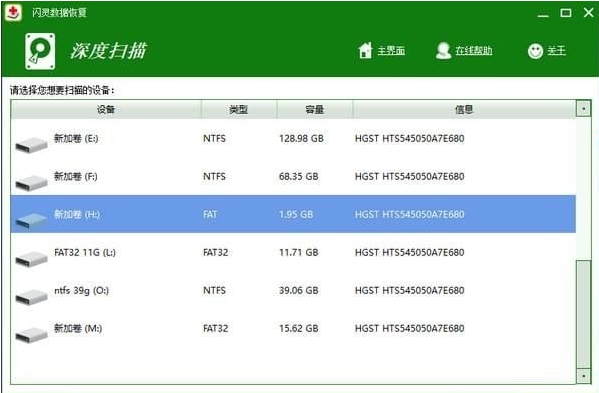Click the 128.98 GB capacity cell
This screenshot has height=393, width=599.
pos(301,138)
